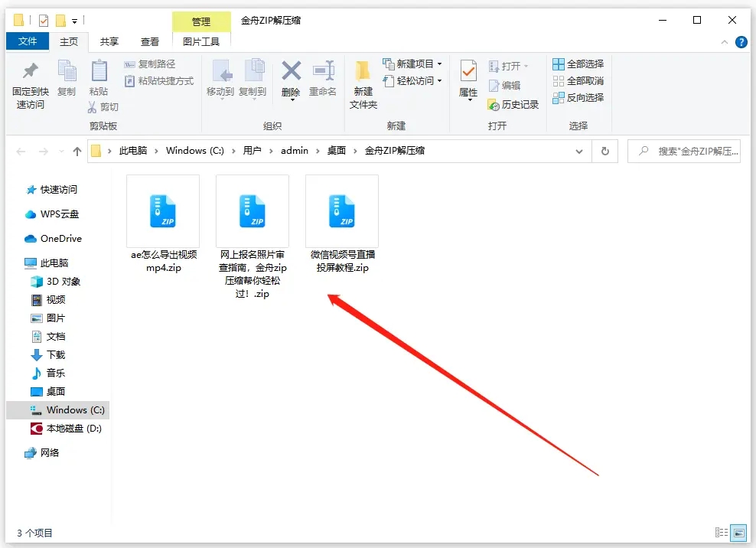Click the Rename (重命名) icon
Screen dimensions: 756x548
323,71
